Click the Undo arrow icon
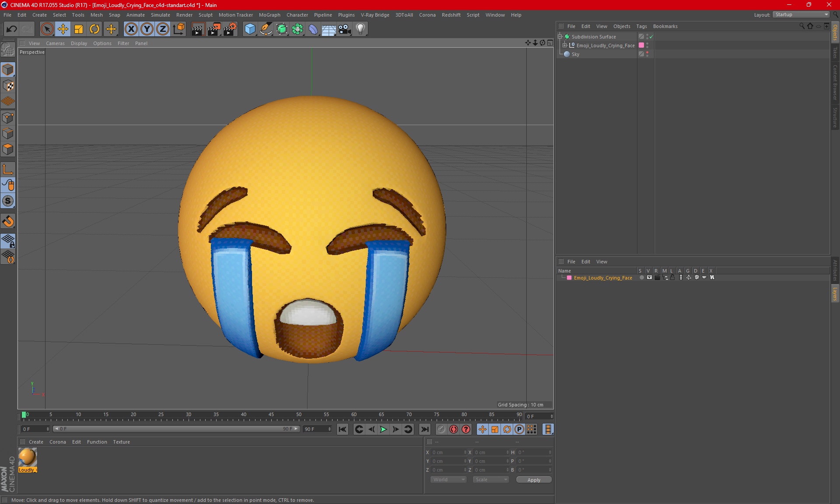Screen dimensions: 840x504 11,29
